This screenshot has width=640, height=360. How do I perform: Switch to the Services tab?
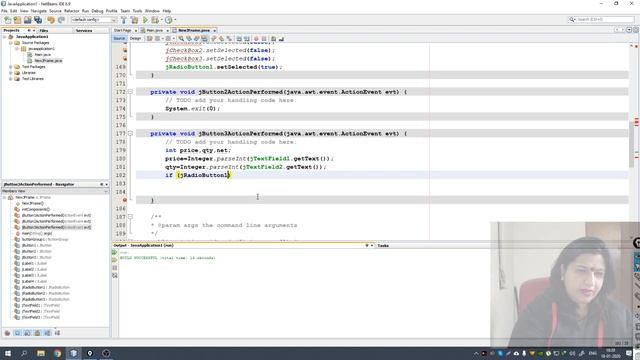tap(84, 31)
